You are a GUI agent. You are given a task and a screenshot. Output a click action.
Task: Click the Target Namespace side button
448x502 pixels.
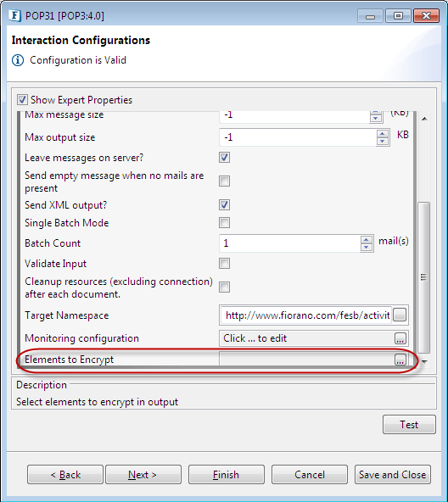tap(400, 315)
